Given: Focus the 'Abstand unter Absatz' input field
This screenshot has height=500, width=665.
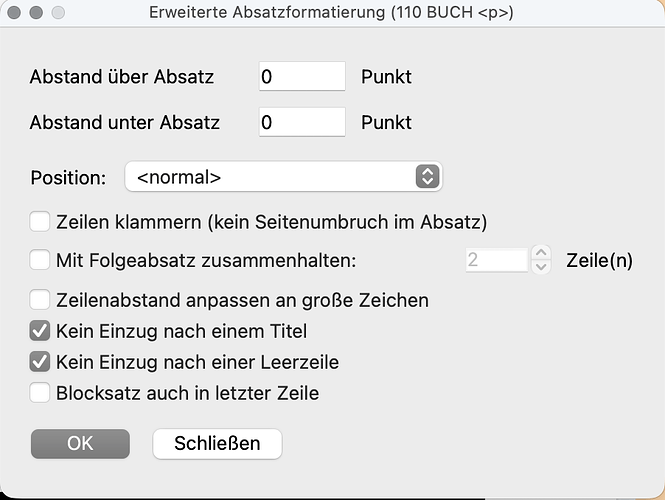Looking at the screenshot, I should click(x=301, y=123).
